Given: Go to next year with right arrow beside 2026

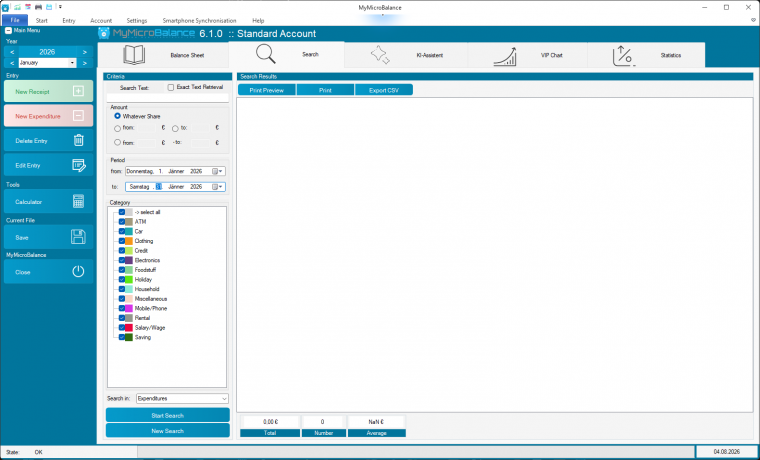Looking at the screenshot, I should pos(85,52).
